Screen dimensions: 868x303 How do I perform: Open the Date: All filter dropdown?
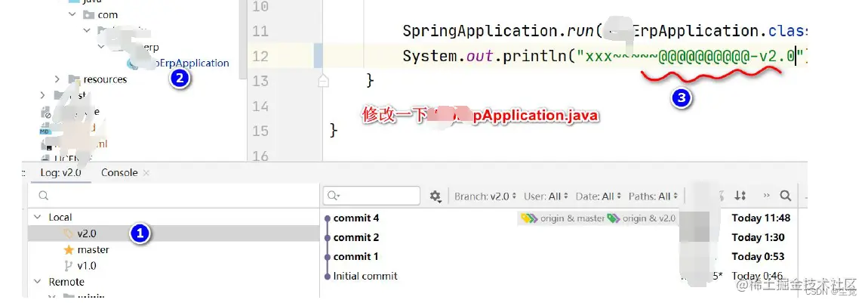coord(599,196)
